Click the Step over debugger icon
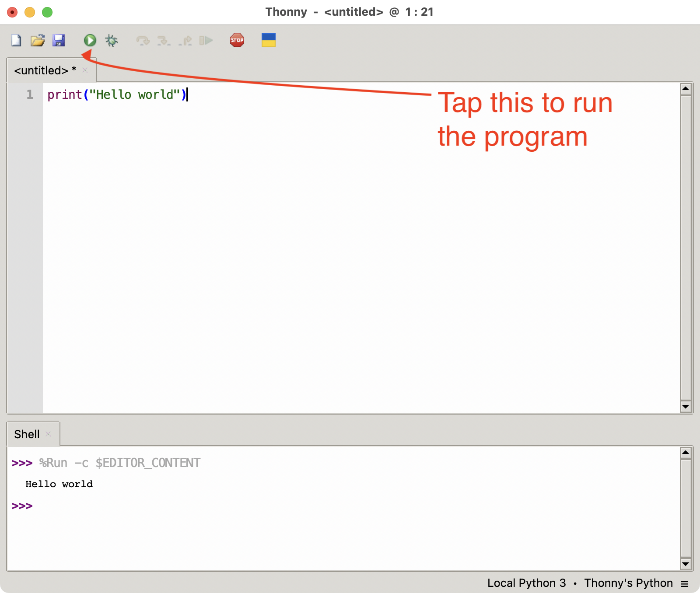 click(x=143, y=41)
